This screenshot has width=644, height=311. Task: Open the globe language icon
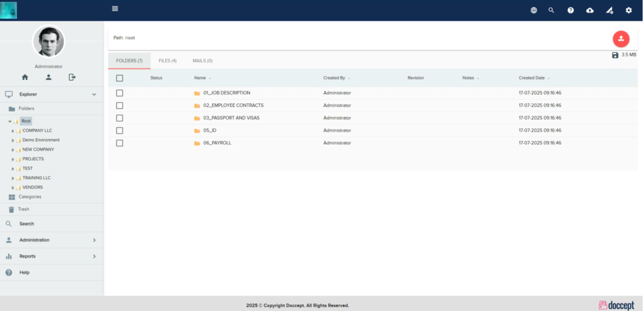pos(533,10)
